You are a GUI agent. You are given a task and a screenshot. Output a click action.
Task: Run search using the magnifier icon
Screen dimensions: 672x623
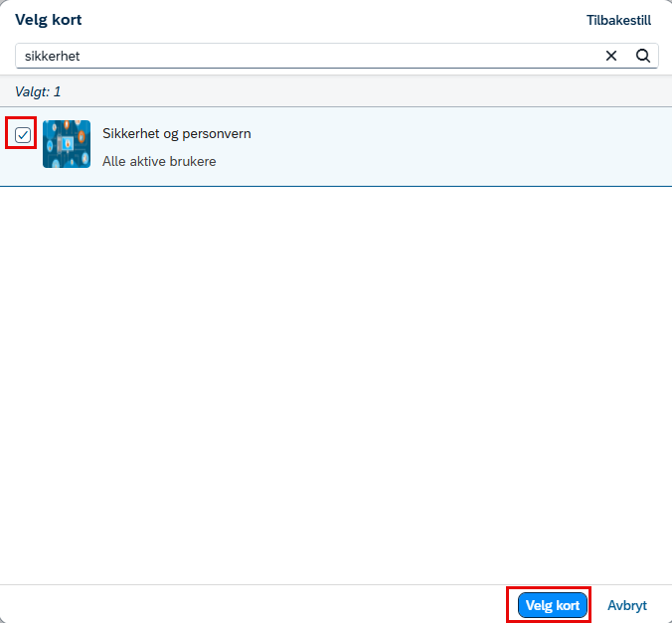[x=643, y=56]
